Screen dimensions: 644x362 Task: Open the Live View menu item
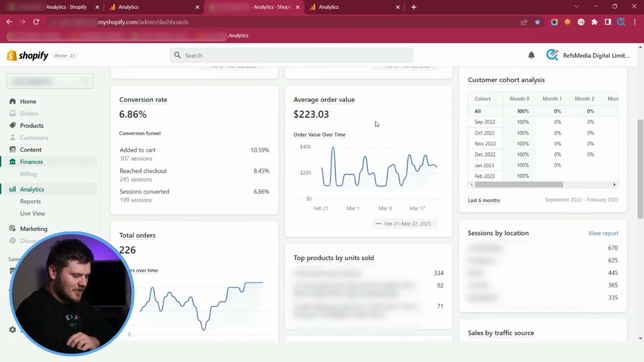pyautogui.click(x=33, y=213)
